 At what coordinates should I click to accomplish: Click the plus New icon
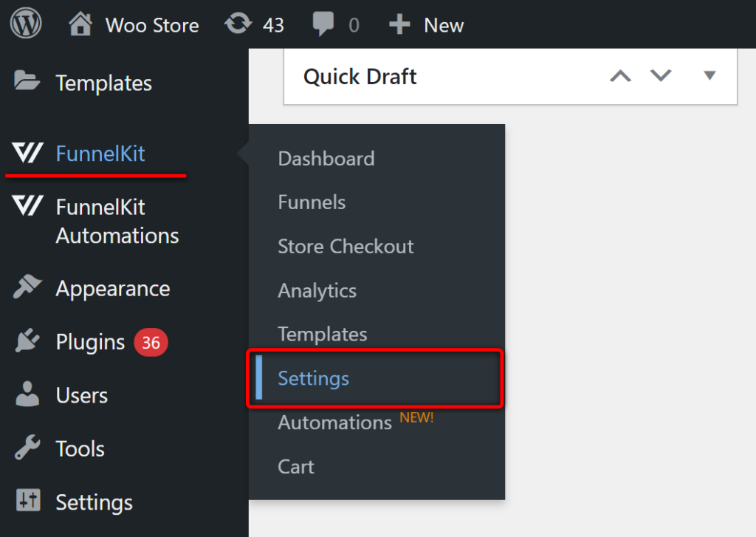pyautogui.click(x=399, y=24)
